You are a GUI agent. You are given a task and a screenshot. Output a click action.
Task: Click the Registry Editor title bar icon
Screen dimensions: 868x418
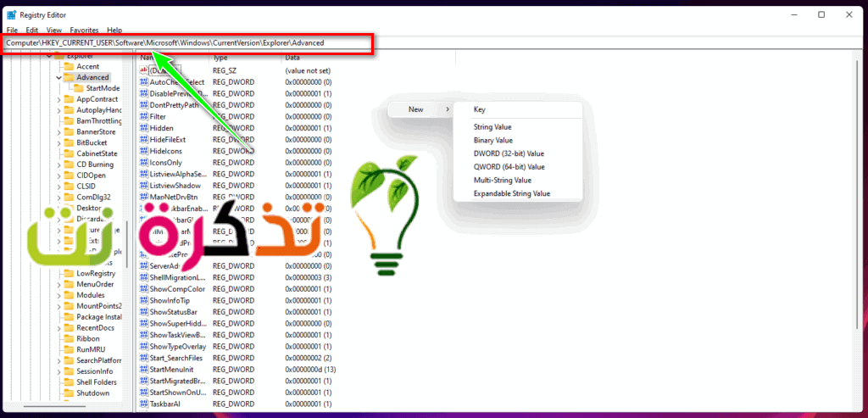click(x=12, y=15)
